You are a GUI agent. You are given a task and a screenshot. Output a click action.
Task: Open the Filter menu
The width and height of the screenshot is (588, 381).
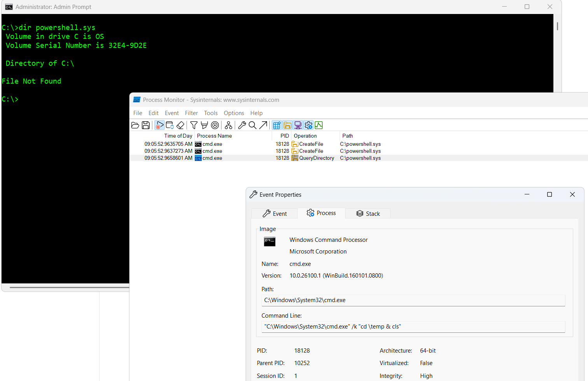pos(191,113)
